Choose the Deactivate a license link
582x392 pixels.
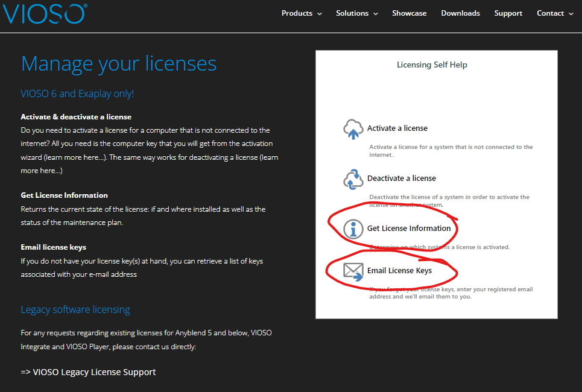[401, 178]
